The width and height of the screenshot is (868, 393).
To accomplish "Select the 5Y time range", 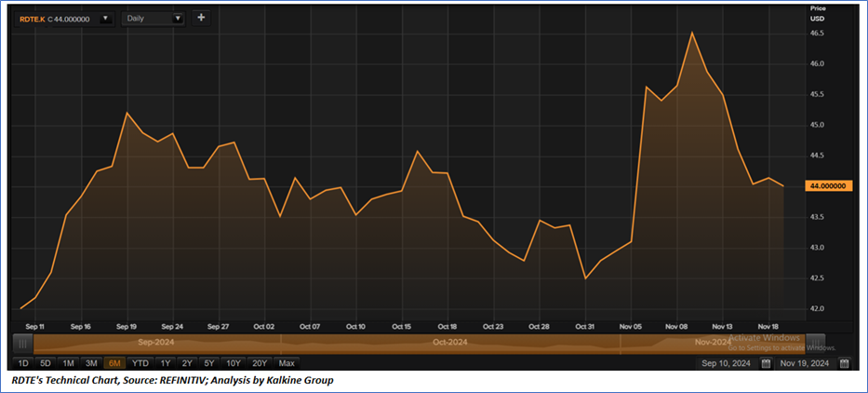I will [208, 363].
